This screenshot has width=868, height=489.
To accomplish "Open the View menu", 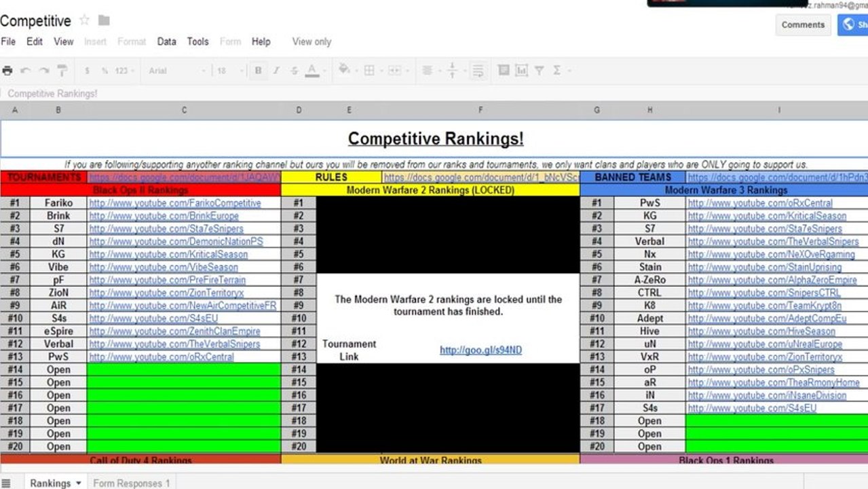I will (64, 41).
